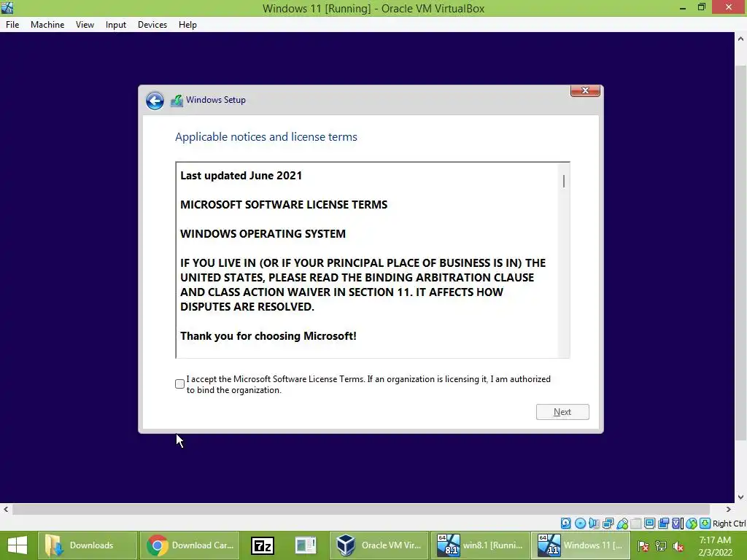This screenshot has width=747, height=560.
Task: Click the blue back arrow in Windows Setup
Action: [155, 101]
